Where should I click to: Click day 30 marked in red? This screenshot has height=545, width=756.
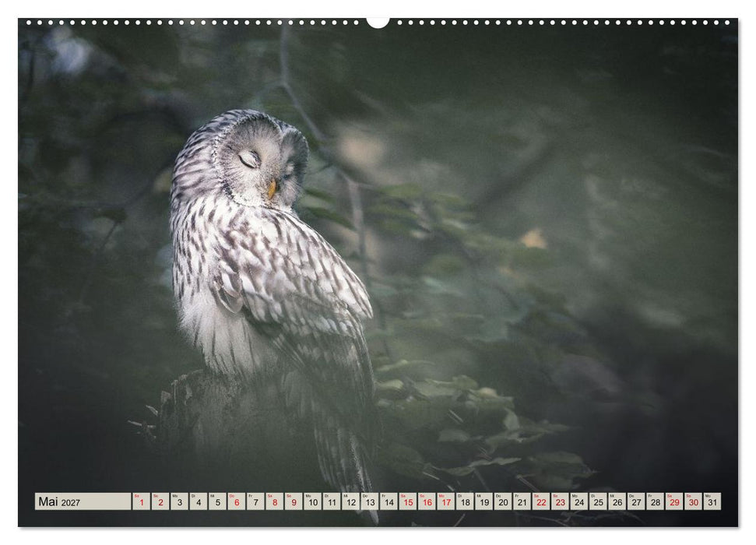tap(693, 501)
